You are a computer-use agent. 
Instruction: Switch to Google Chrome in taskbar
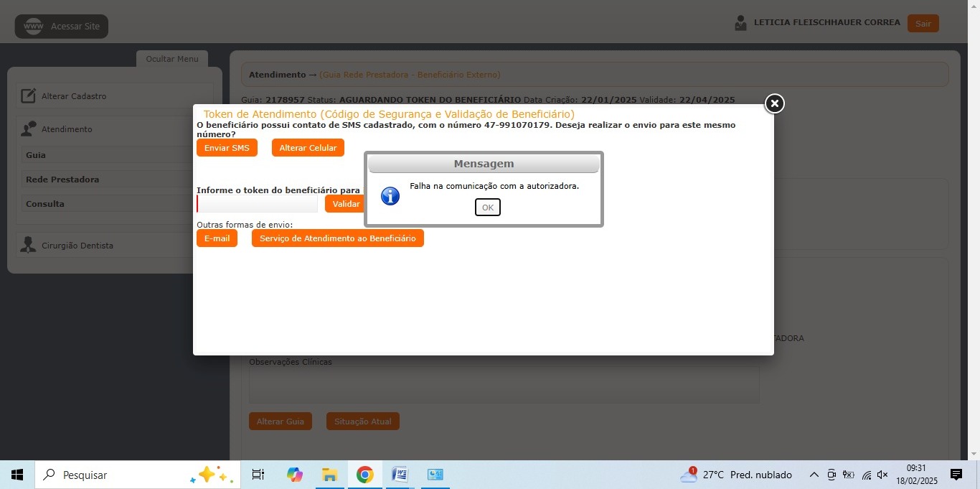click(x=364, y=475)
